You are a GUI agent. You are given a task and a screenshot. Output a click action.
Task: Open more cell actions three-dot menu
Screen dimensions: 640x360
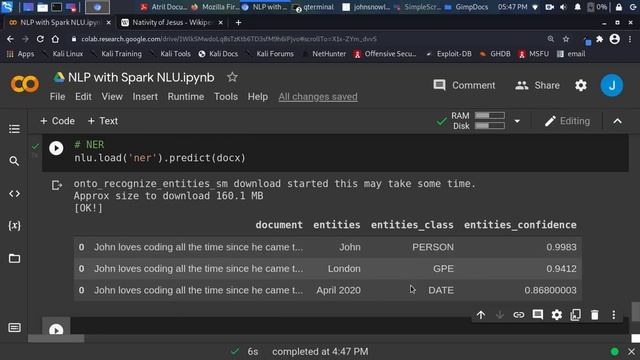click(613, 315)
